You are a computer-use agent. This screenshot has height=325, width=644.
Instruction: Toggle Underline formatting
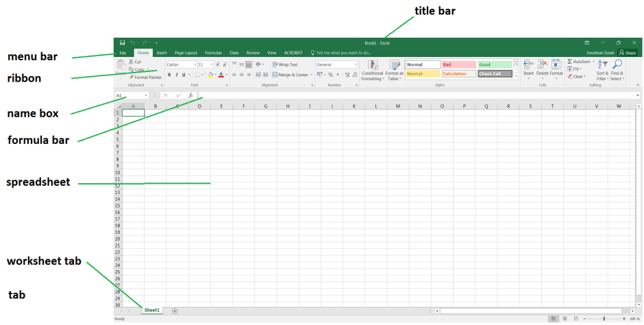pos(184,75)
